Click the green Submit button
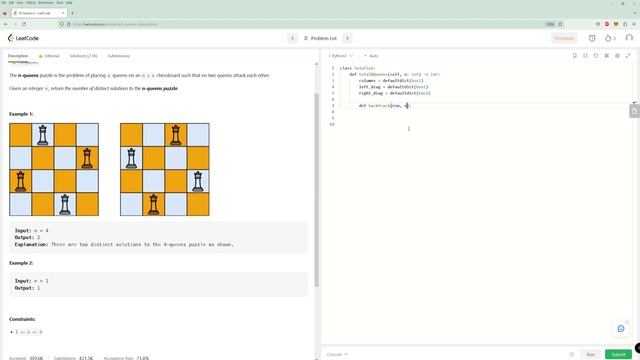 click(618, 354)
